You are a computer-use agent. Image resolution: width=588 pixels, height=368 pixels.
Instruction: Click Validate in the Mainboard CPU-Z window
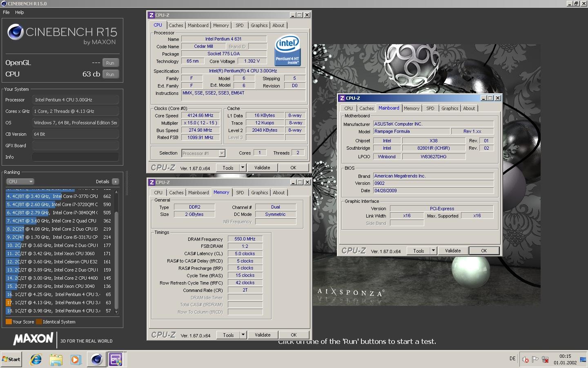click(453, 251)
